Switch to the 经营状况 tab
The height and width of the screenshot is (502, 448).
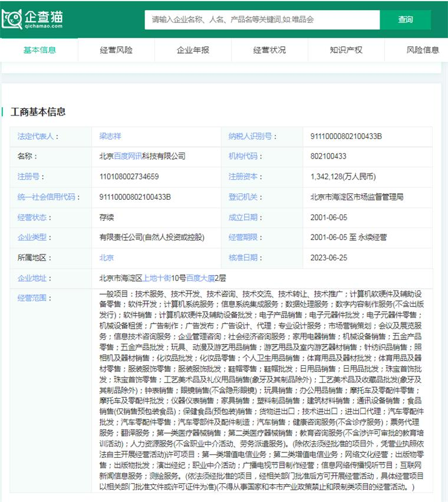[x=269, y=50]
